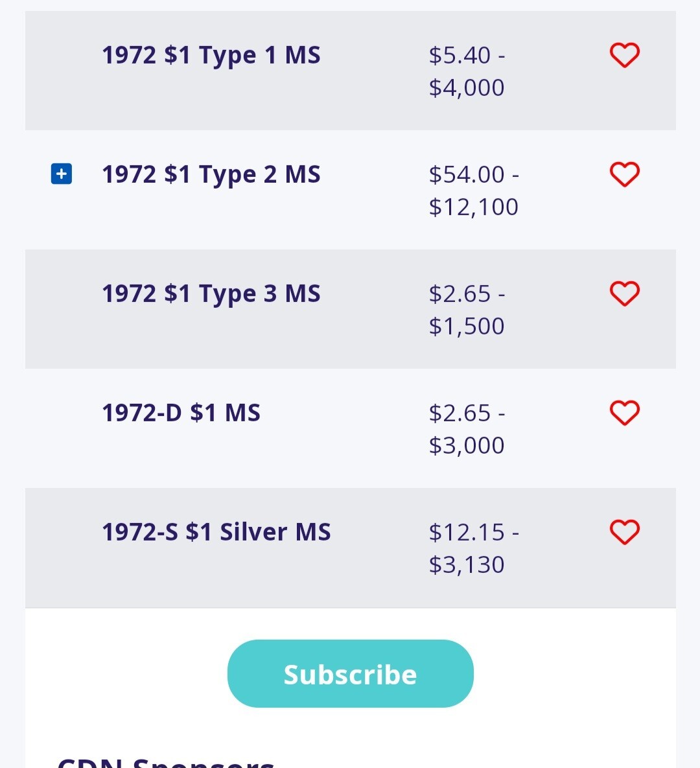Open the 1972 $1 Type 1 MS listing
The width and height of the screenshot is (700, 768).
(211, 55)
